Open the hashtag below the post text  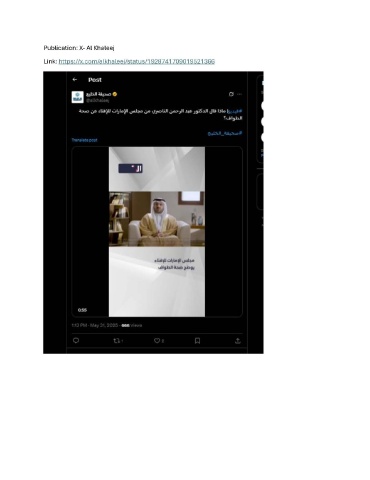pyautogui.click(x=225, y=133)
